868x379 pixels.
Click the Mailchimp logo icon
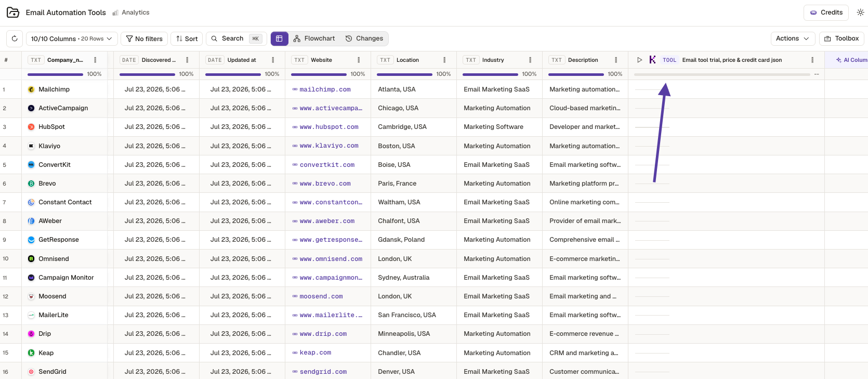click(x=31, y=89)
